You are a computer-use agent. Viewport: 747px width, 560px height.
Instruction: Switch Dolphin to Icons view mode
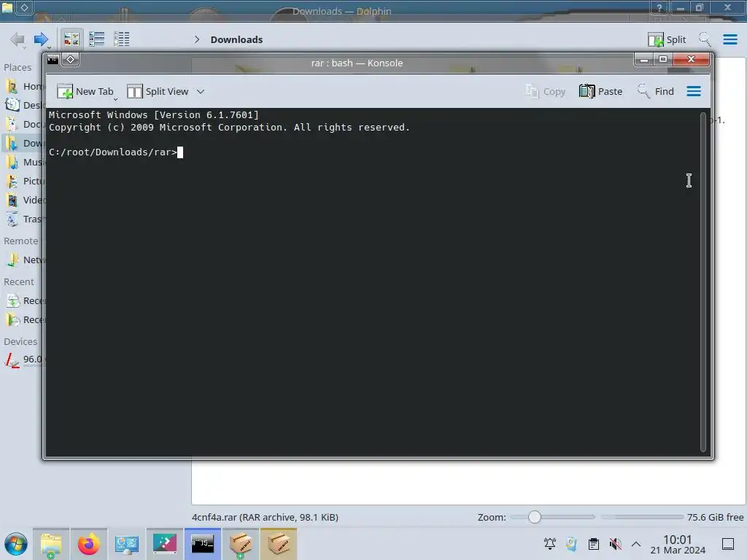click(71, 39)
